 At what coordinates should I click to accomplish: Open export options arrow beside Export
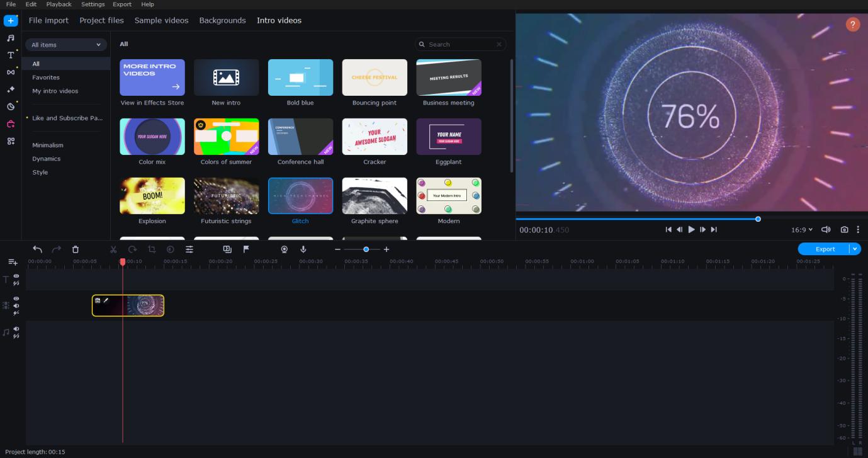click(855, 249)
